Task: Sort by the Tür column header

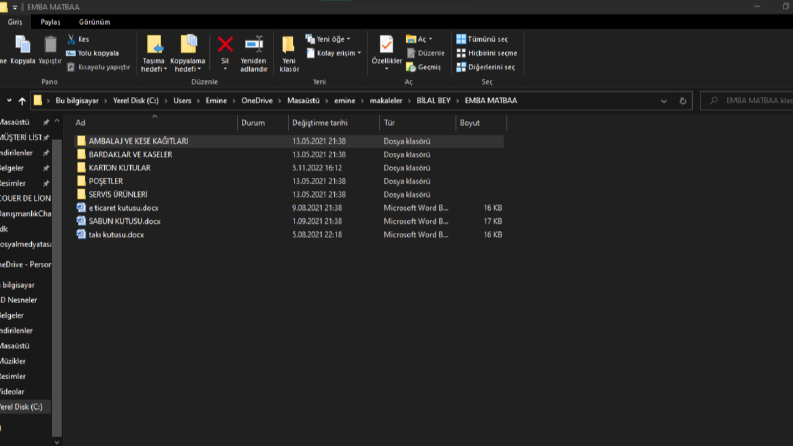Action: point(417,123)
